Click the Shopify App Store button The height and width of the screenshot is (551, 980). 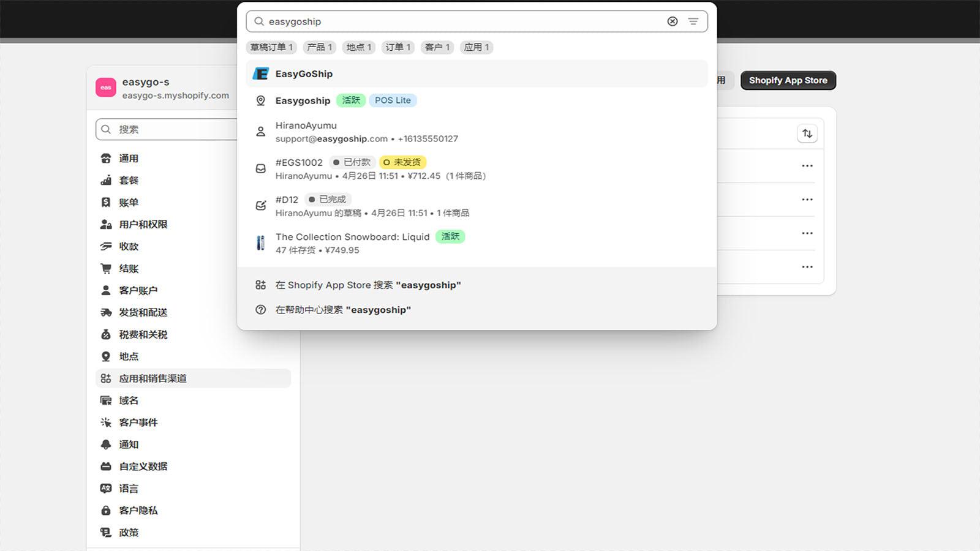click(x=788, y=80)
